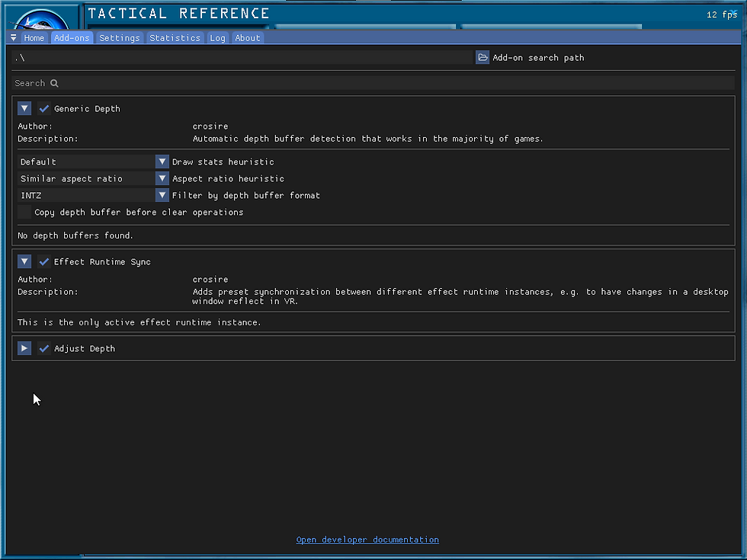Open the Draw stats heuristic dropdown
This screenshot has height=560, width=747.
pos(162,162)
